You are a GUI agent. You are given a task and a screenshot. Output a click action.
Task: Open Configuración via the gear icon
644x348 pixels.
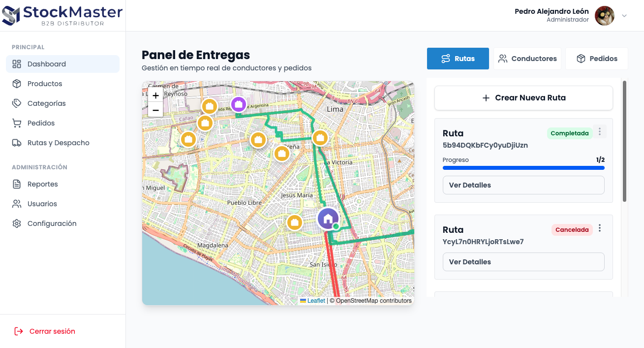[17, 223]
